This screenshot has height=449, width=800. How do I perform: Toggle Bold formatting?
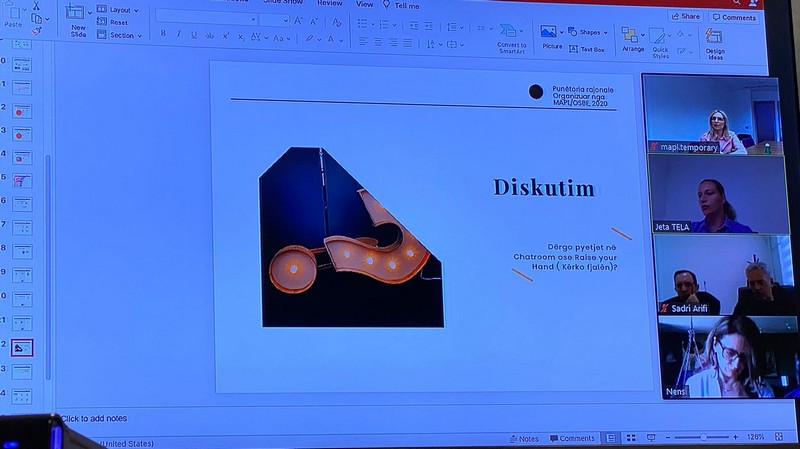click(163, 33)
